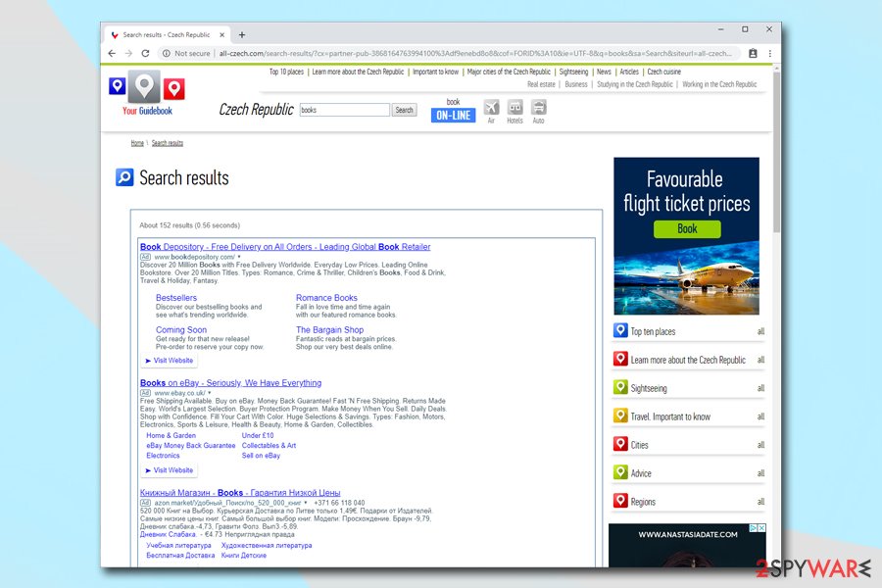The image size is (882, 588).
Task: Click the red pin icon for Cities
Action: pos(620,443)
